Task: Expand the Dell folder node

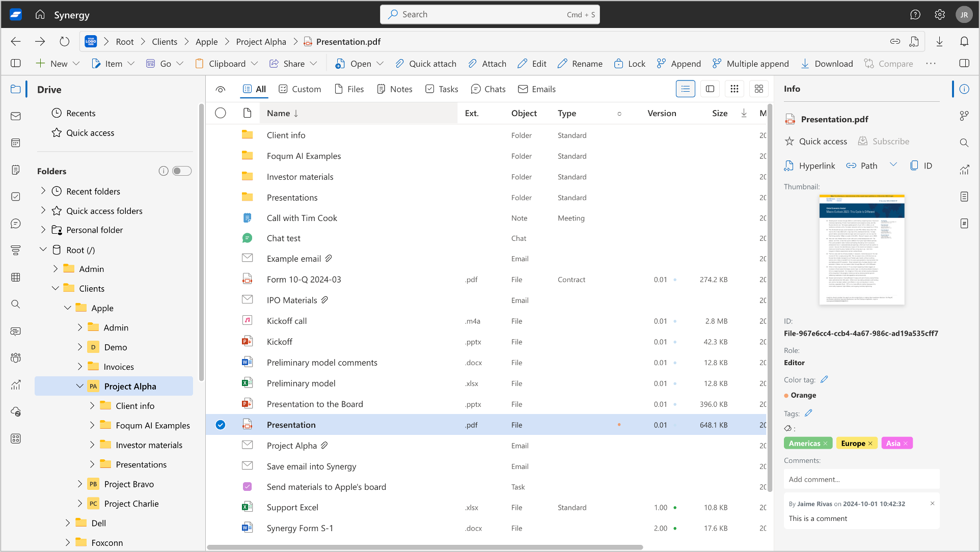Action: pyautogui.click(x=68, y=523)
